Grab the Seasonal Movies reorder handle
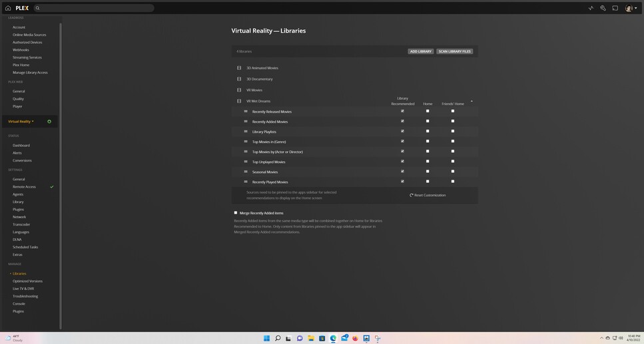The width and height of the screenshot is (644, 344). [246, 172]
